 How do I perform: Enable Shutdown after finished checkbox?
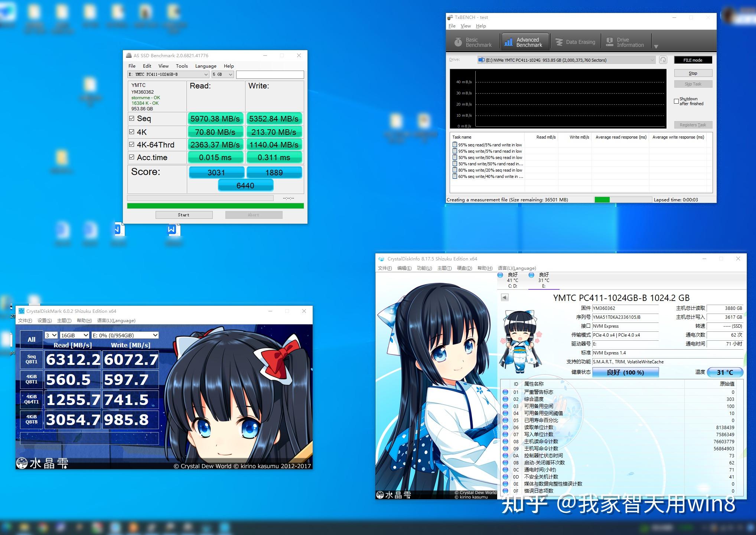tap(677, 101)
